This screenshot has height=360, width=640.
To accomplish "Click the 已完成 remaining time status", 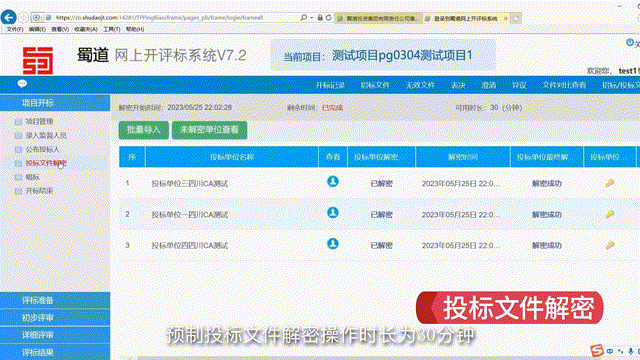I will [332, 108].
